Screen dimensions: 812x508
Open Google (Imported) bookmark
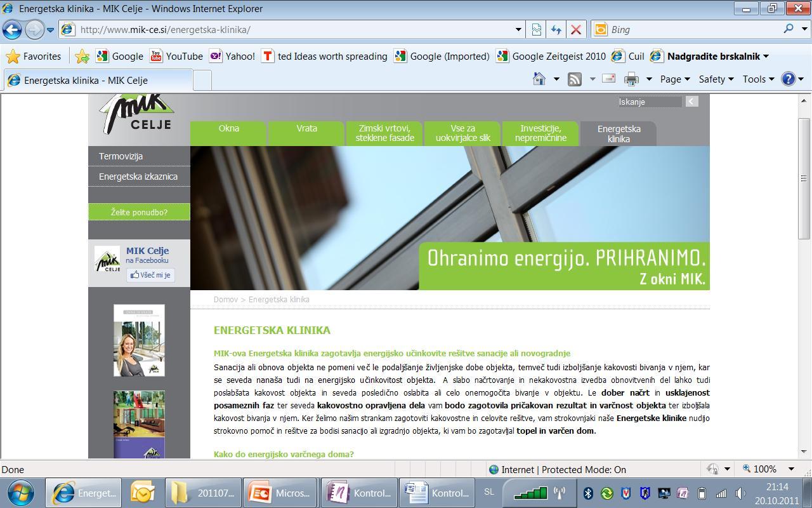coord(442,56)
